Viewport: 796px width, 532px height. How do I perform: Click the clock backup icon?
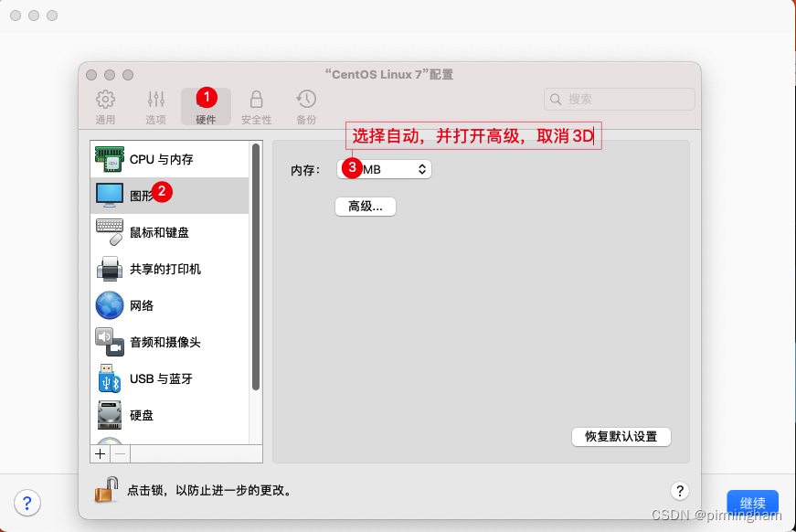point(307,100)
